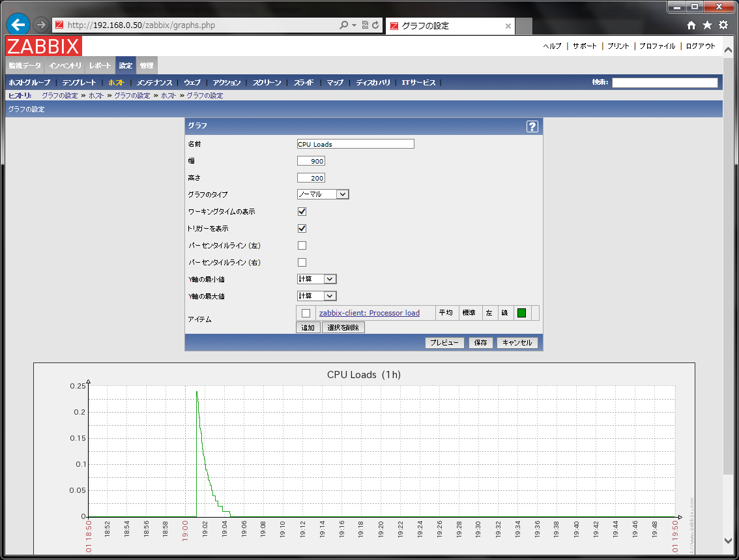Open the インベントリ main tab
This screenshot has height=560, width=739.
pos(65,66)
